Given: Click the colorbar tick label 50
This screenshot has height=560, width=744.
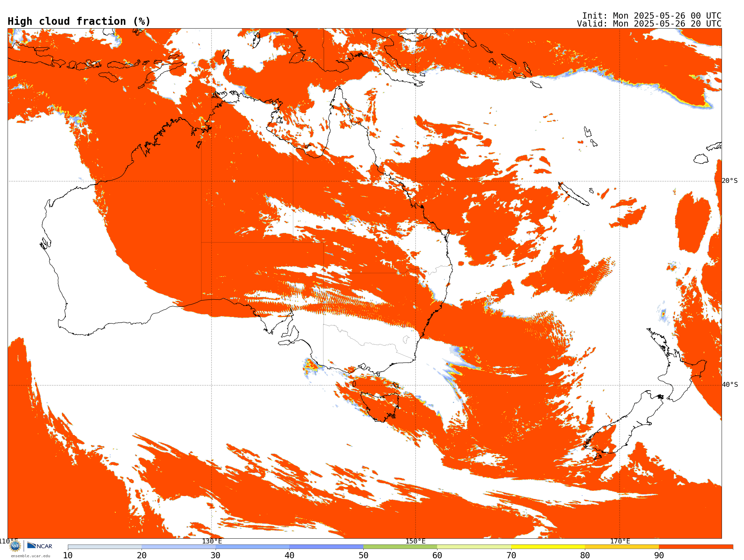Looking at the screenshot, I should point(363,555).
